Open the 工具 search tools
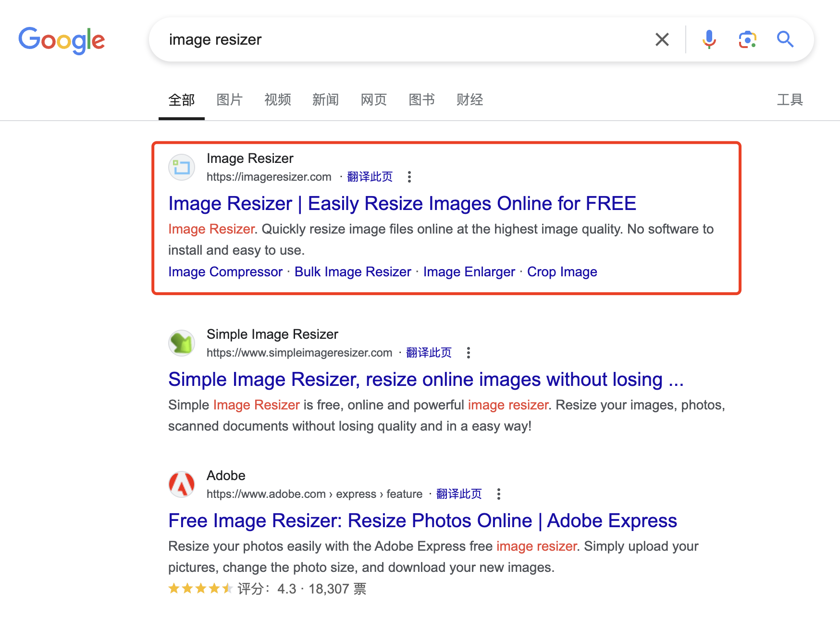The height and width of the screenshot is (618, 840). [x=790, y=100]
